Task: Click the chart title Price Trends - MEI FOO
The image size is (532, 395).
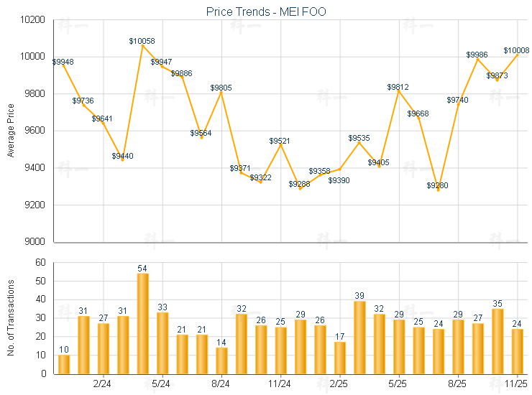Action: tap(266, 12)
